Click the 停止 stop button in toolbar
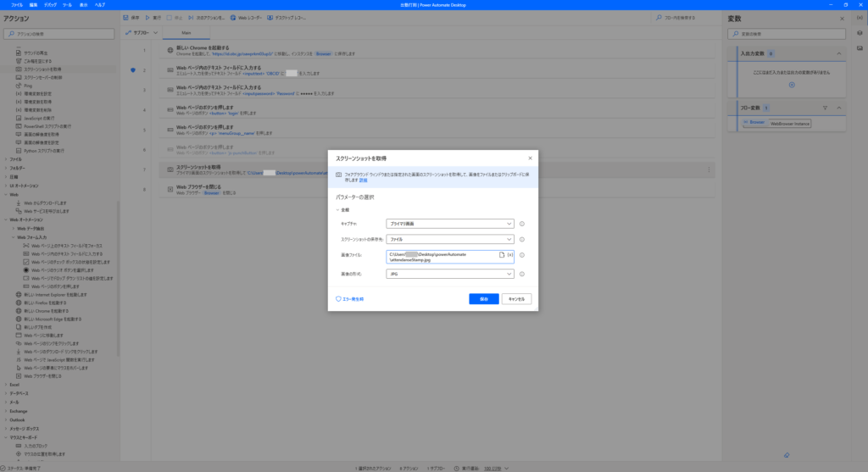The image size is (868, 472). pos(175,18)
